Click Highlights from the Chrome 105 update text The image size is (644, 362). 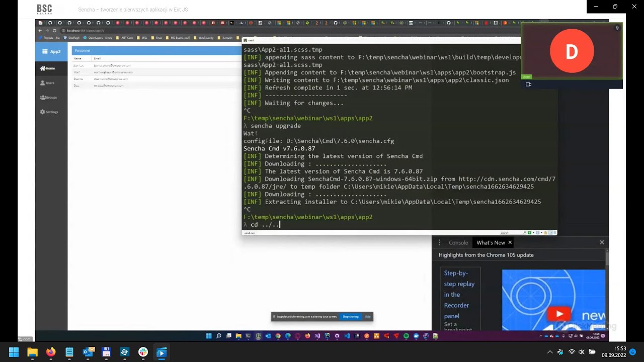pyautogui.click(x=486, y=255)
